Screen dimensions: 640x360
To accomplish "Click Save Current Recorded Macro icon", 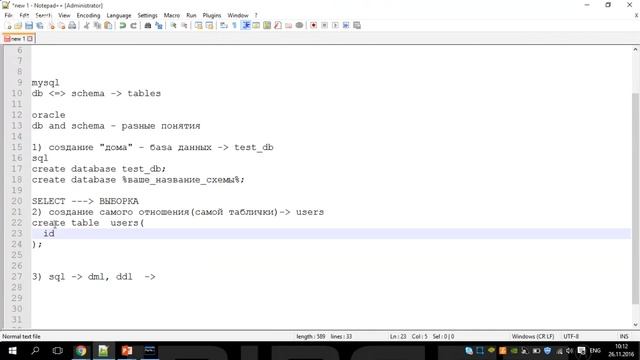I will coord(357,25).
